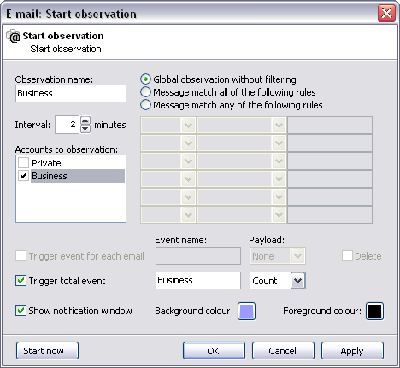Tick the Delete checkbox

tap(347, 256)
